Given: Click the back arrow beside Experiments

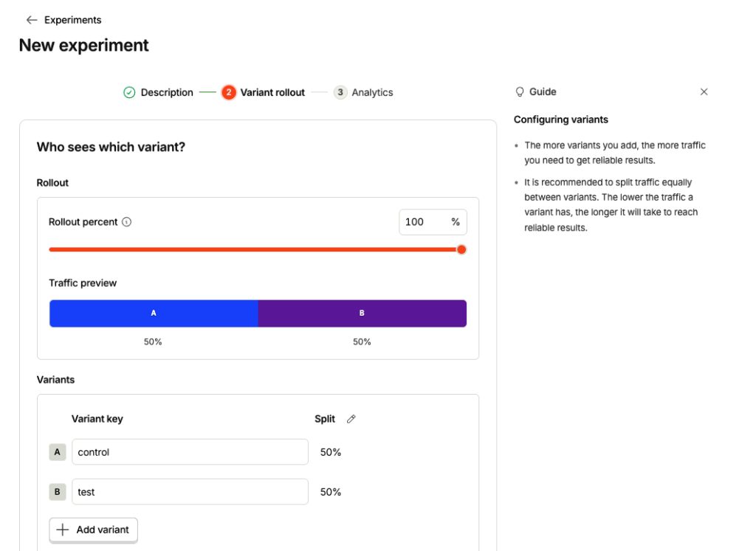Looking at the screenshot, I should 32,20.
